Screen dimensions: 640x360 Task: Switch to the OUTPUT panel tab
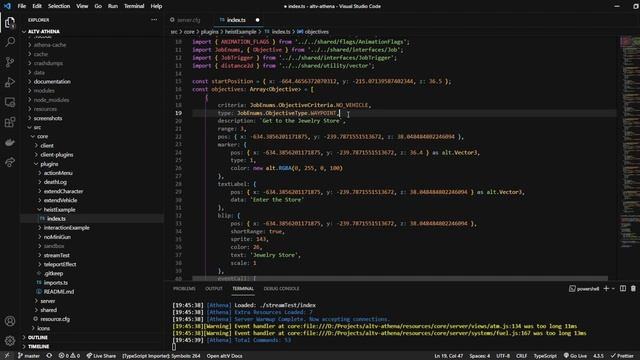214,289
